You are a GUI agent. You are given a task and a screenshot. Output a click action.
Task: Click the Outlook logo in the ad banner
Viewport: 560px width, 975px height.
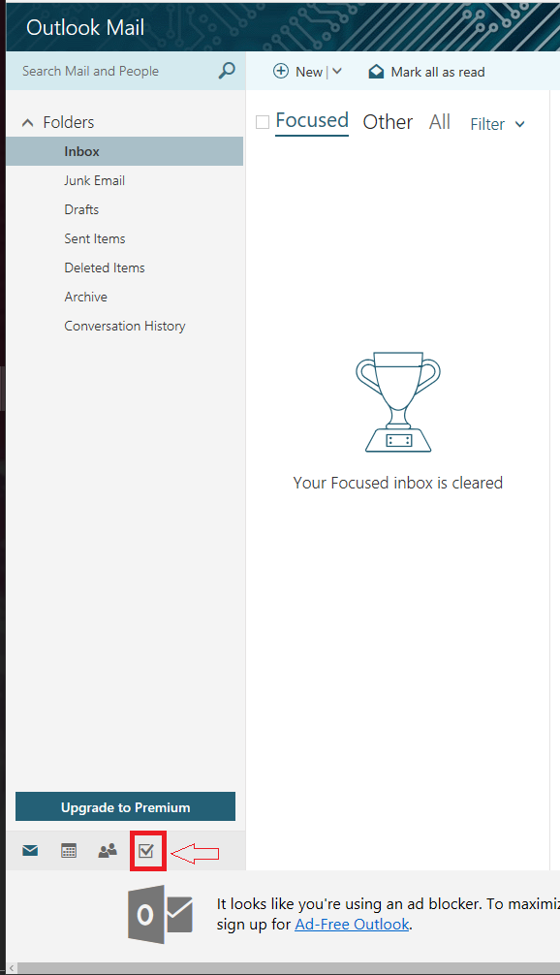tap(161, 915)
